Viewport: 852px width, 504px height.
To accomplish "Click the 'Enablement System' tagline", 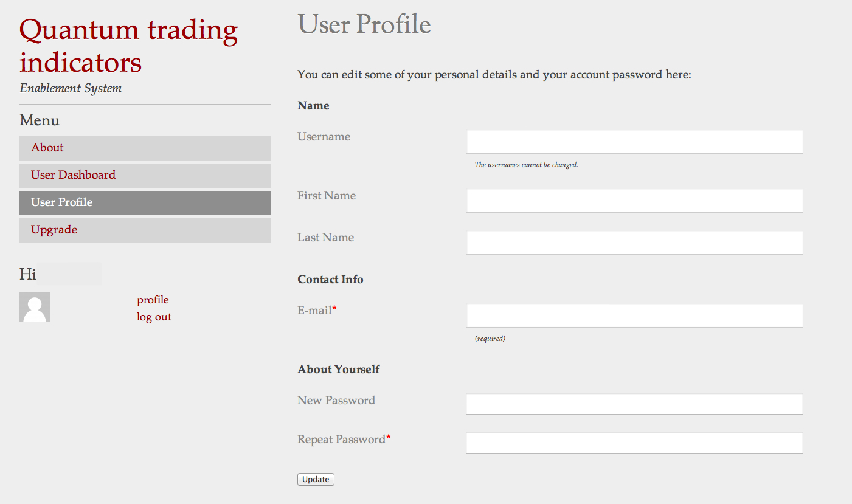I will 71,88.
